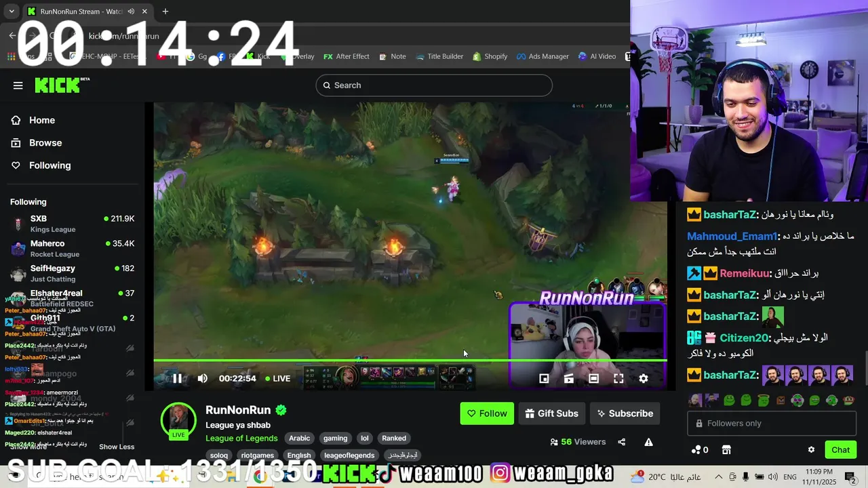Screen dimensions: 868x488
Task: Open the browser tab search dropdown
Action: pyautogui.click(x=12, y=12)
